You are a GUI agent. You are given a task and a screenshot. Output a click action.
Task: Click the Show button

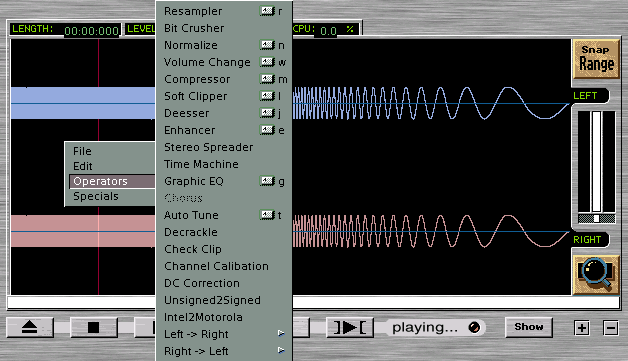529,327
